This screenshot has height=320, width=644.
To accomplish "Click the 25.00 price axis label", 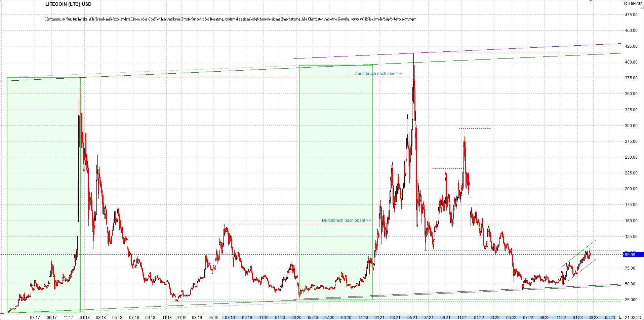I will (x=631, y=299).
